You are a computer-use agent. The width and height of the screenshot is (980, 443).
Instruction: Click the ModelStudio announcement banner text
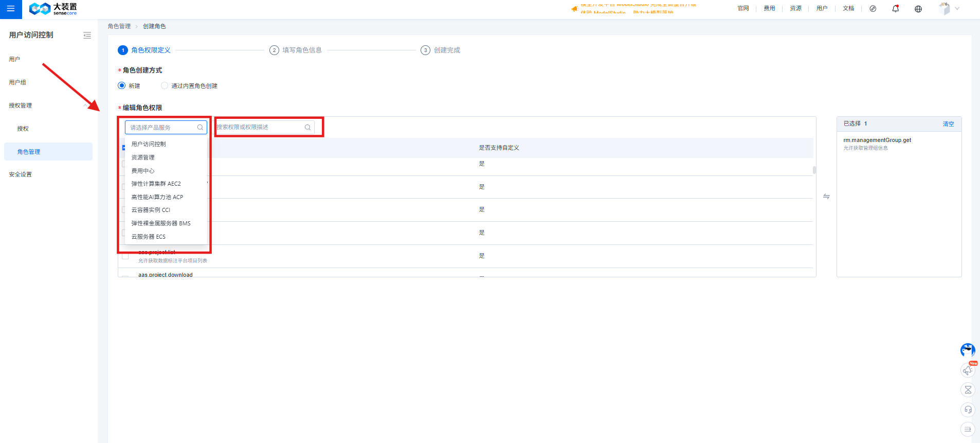(x=638, y=9)
